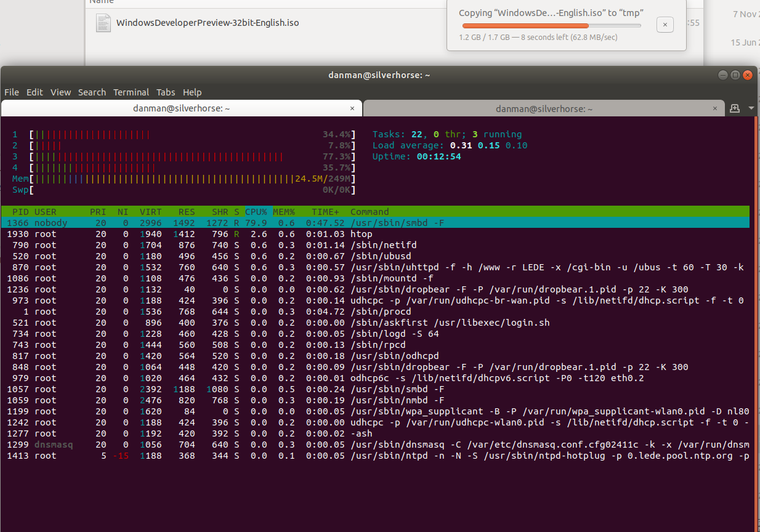Select the /sbin/rpcd process row

(375, 345)
